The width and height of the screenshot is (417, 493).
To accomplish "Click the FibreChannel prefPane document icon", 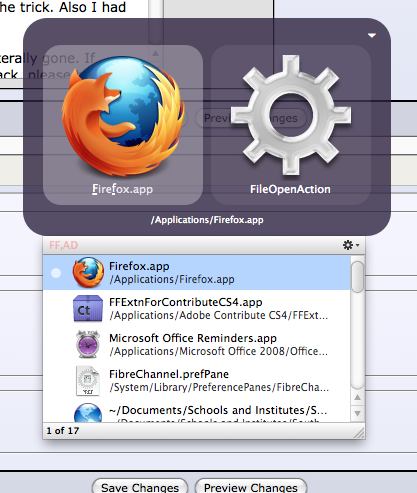I will pyautogui.click(x=88, y=381).
